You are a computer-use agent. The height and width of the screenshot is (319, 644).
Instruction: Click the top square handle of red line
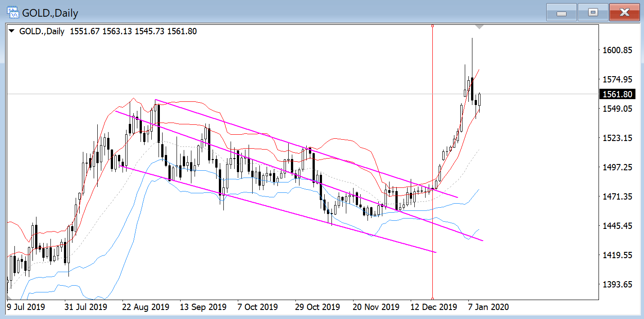[432, 26]
